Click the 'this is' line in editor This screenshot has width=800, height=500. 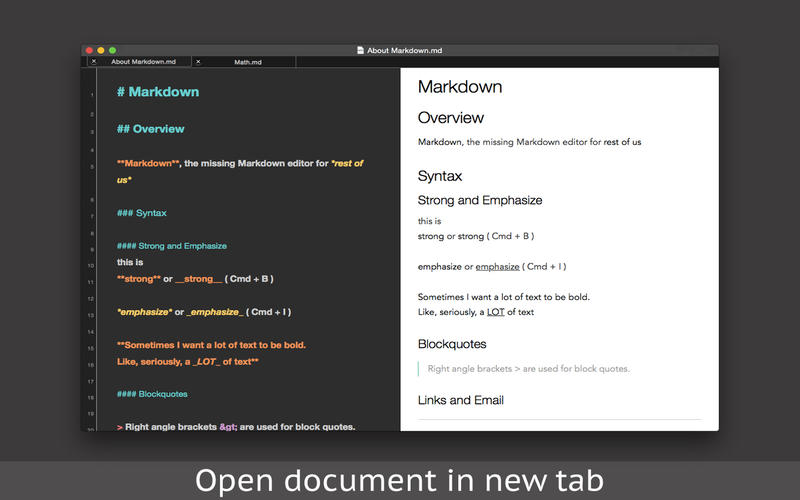130,262
